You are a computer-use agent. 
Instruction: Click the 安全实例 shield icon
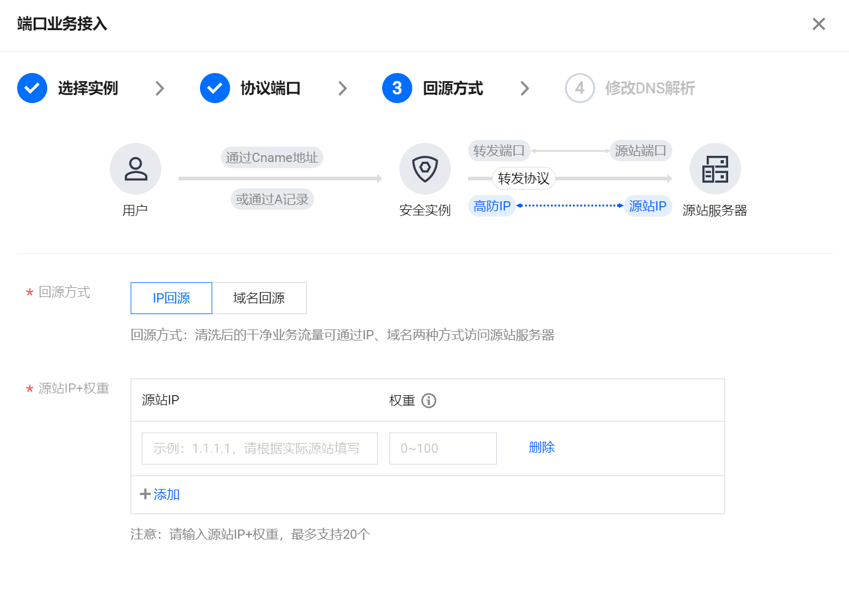tap(425, 169)
